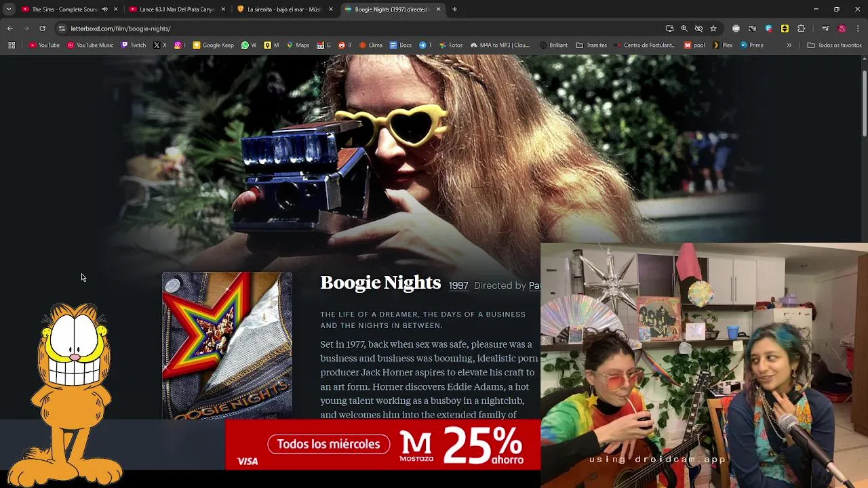The height and width of the screenshot is (488, 868).
Task: Close the Lance 63.1 tab
Action: click(x=223, y=9)
